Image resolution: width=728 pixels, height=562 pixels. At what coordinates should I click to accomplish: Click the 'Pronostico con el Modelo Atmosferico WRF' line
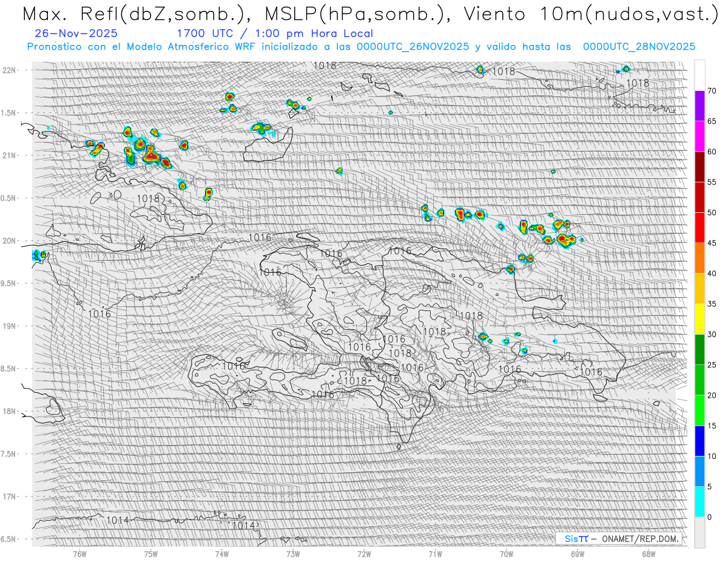click(x=361, y=47)
